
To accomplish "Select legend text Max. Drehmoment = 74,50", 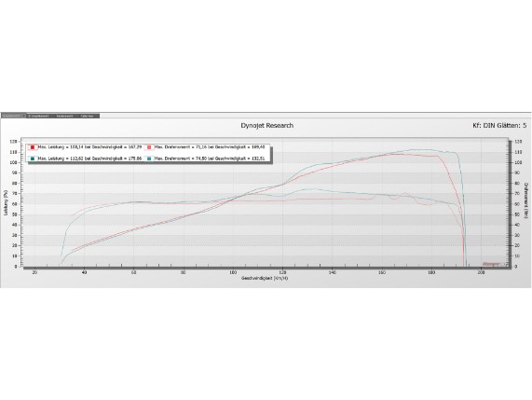I will (180, 159).
